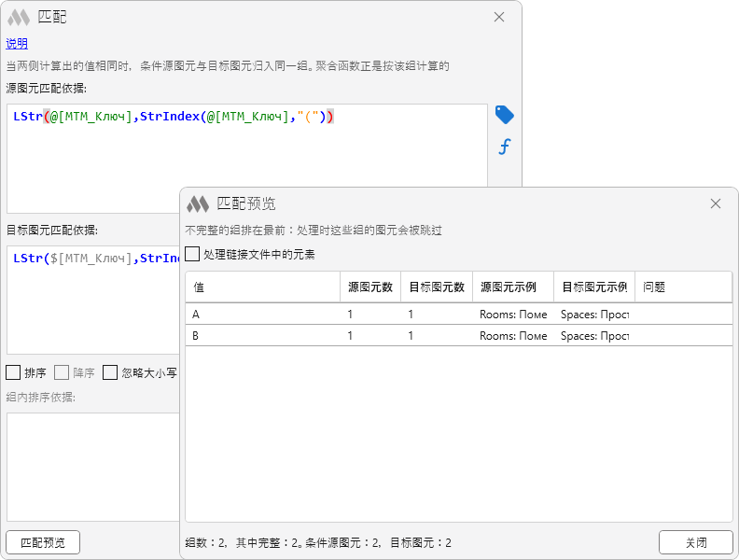Viewport: 739px width, 560px height.
Task: Click into the 目标图元匹配依据 expression editor
Action: click(93, 300)
